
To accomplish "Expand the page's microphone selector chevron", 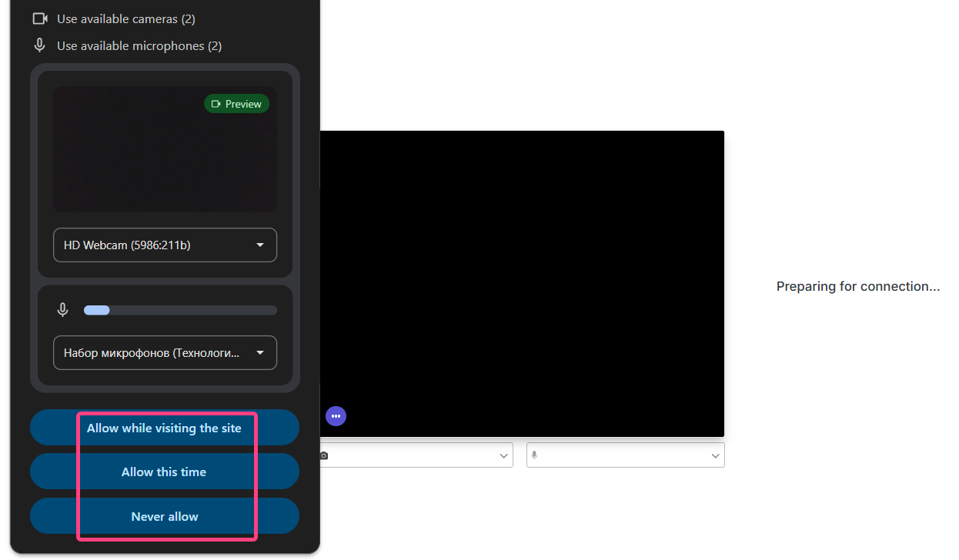I will pyautogui.click(x=715, y=456).
